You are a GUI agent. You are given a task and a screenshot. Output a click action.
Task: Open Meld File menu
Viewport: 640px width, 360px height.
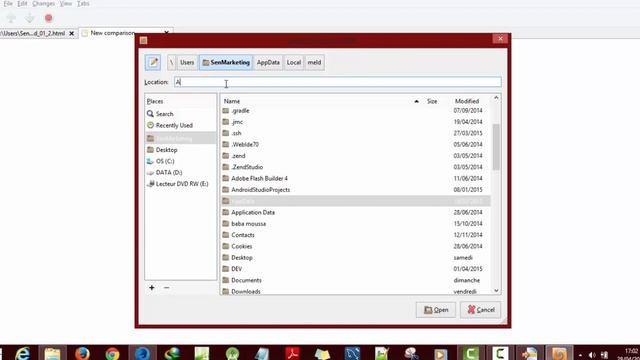pyautogui.click(x=8, y=4)
